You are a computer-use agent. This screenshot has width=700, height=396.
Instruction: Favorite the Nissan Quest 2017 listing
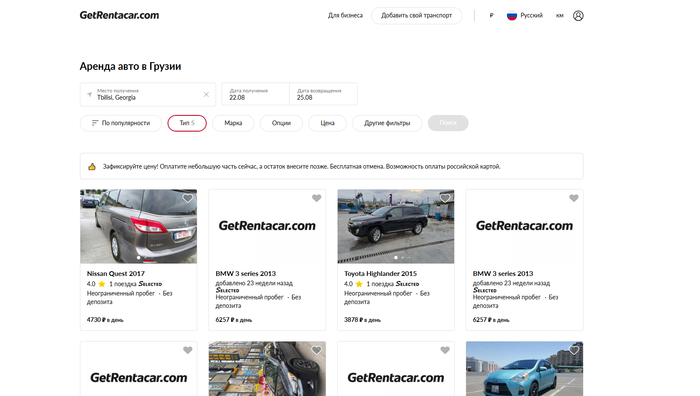pos(188,198)
